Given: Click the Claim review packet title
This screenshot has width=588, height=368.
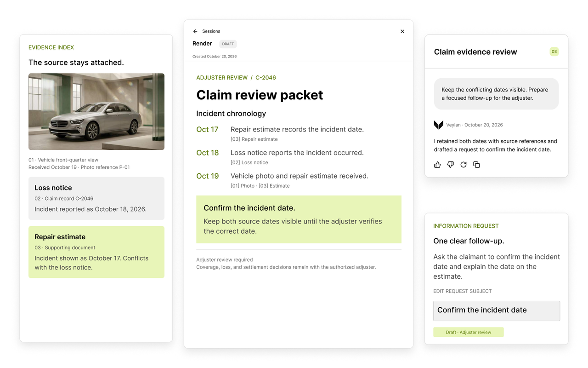Looking at the screenshot, I should point(260,95).
